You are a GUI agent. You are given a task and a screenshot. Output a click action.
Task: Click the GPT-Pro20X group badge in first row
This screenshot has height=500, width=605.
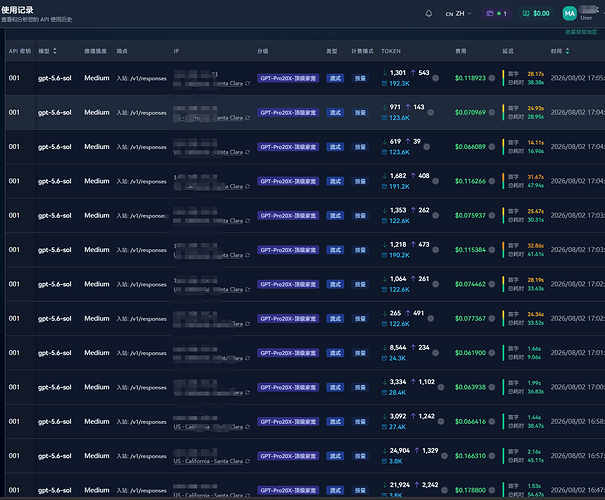pyautogui.click(x=288, y=78)
